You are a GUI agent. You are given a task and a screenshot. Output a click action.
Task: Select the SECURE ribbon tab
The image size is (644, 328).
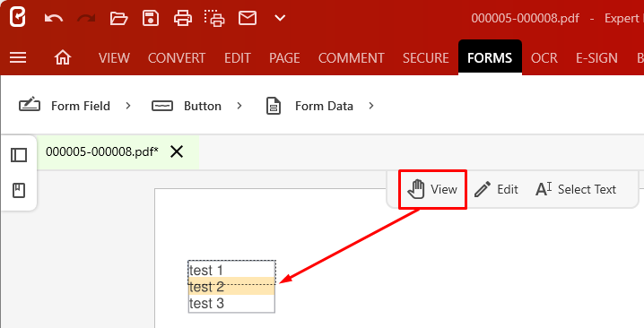pos(426,58)
